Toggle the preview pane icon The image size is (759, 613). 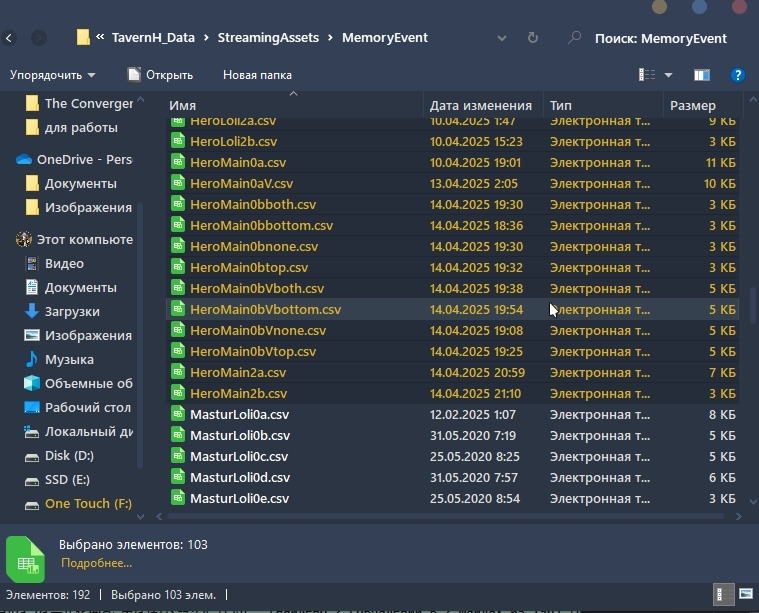click(x=701, y=75)
